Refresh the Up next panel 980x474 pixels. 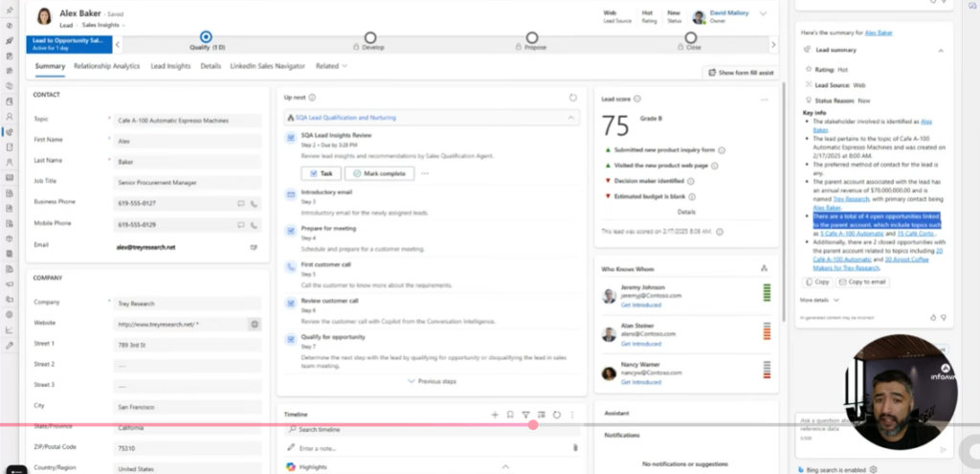pos(572,98)
